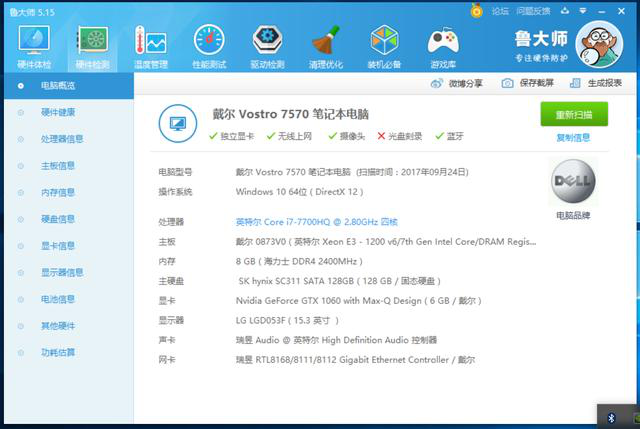Open the 硬件体检 hardware checkup icon
Image resolution: width=640 pixels, height=430 pixels.
[33, 42]
